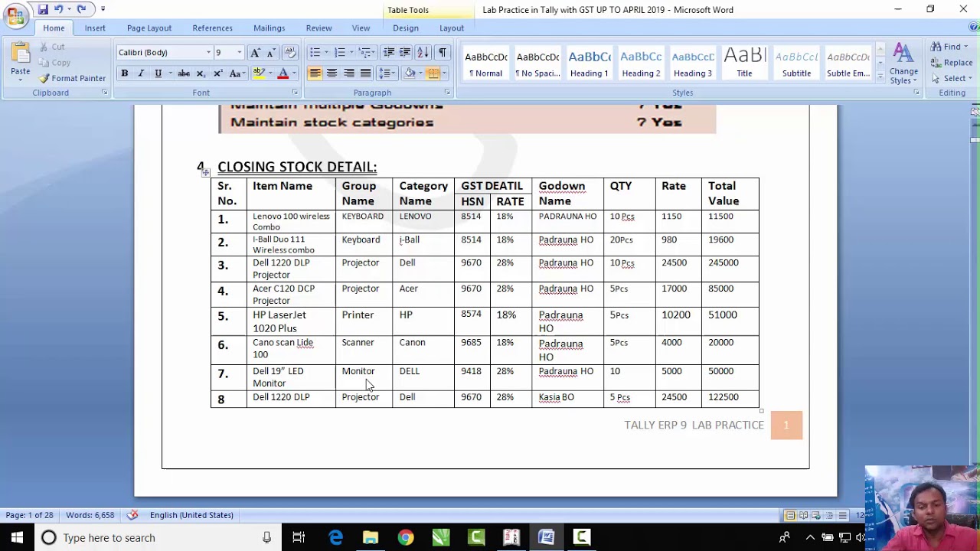Viewport: 980px width, 551px height.
Task: Clear formatting from selection
Action: [x=289, y=52]
